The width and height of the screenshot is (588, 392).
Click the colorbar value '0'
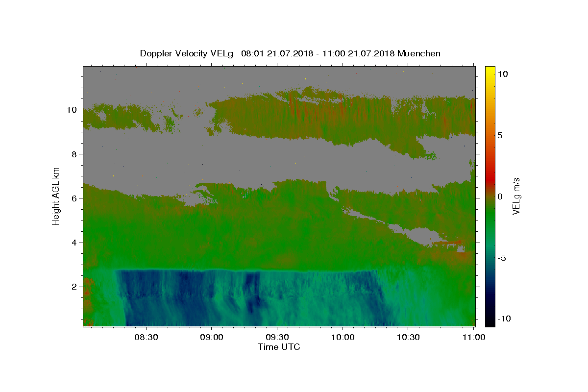[500, 196]
